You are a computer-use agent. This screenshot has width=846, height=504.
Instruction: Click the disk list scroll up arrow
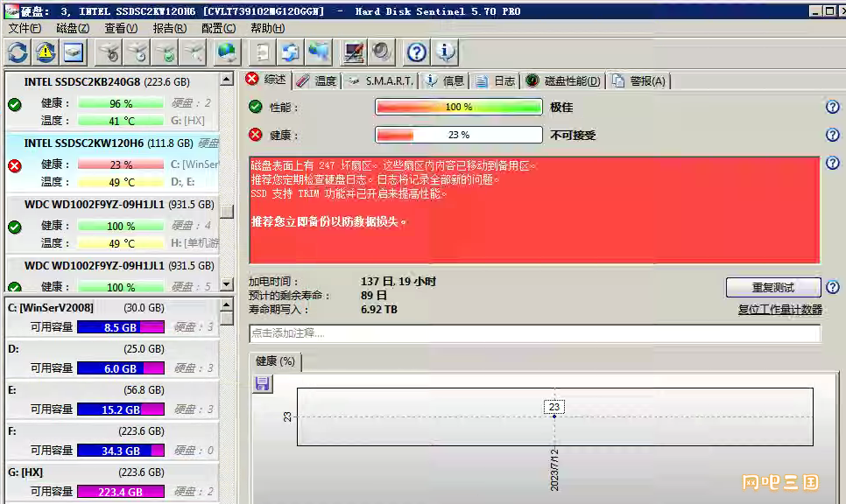tap(227, 79)
